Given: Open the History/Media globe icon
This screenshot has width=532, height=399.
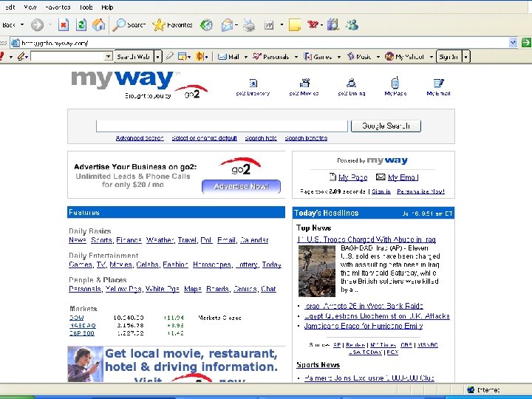Looking at the screenshot, I should pos(206,25).
